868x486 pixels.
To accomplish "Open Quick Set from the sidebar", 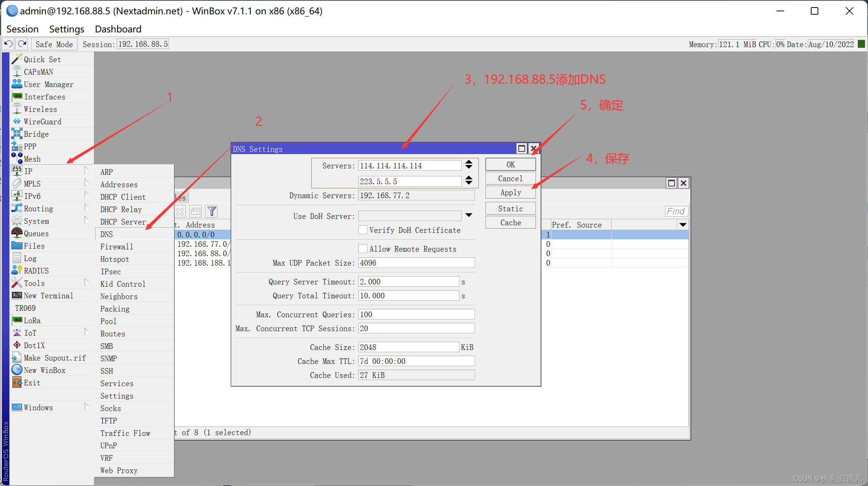I will (x=42, y=59).
